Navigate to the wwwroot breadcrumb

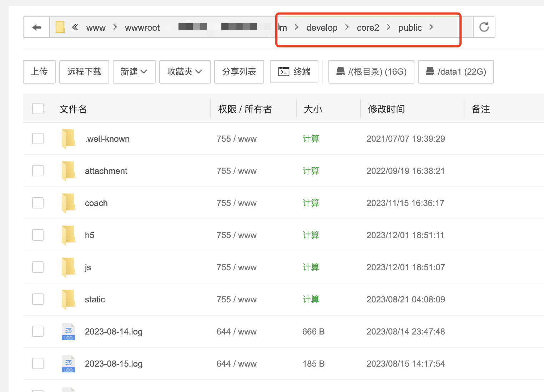click(142, 27)
